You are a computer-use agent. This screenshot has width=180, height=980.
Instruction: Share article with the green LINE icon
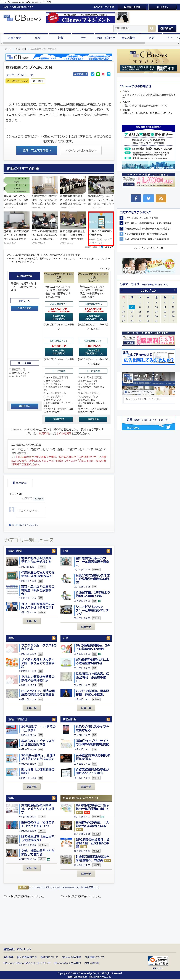tap(98, 74)
